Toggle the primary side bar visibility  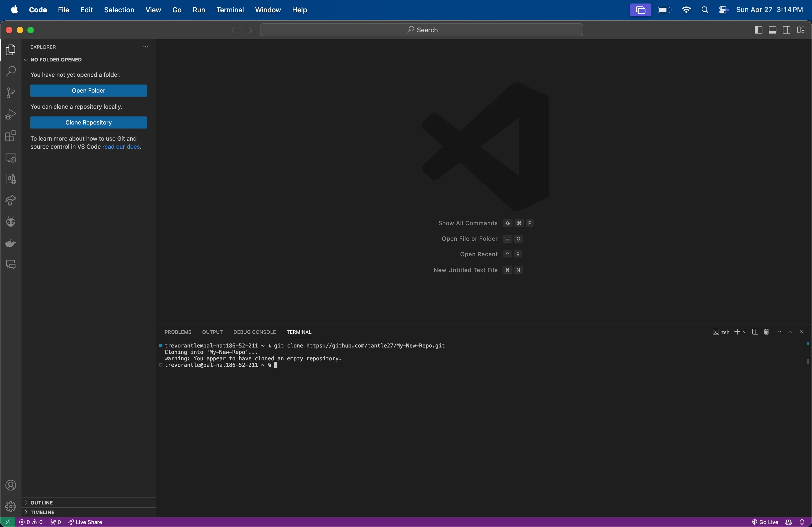[758, 30]
